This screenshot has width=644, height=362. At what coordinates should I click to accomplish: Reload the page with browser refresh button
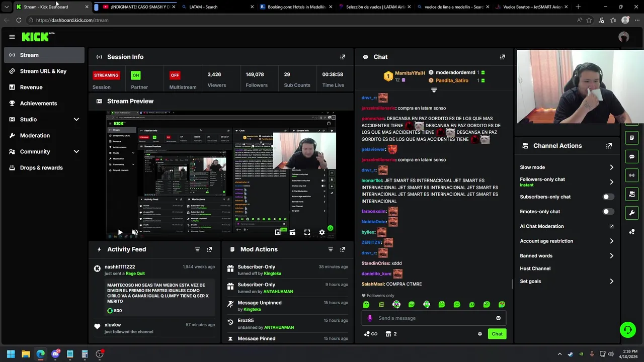pos(19,20)
